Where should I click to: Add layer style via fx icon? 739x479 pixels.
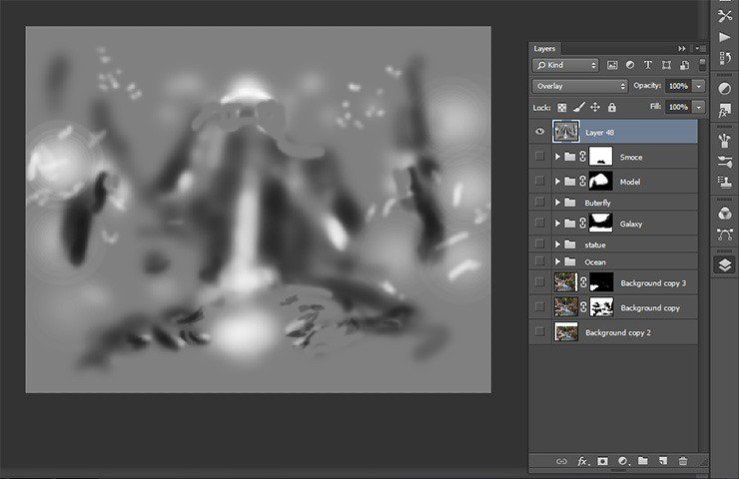582,461
